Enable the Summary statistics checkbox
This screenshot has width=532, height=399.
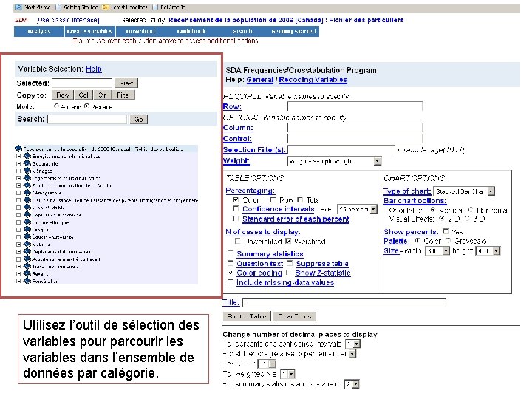click(x=231, y=253)
